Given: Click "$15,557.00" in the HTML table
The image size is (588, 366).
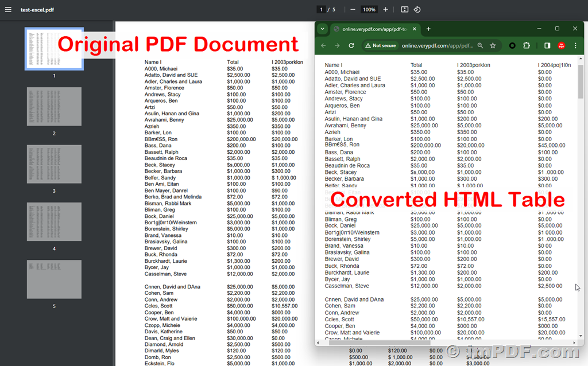Looking at the screenshot, I should coord(551,319).
